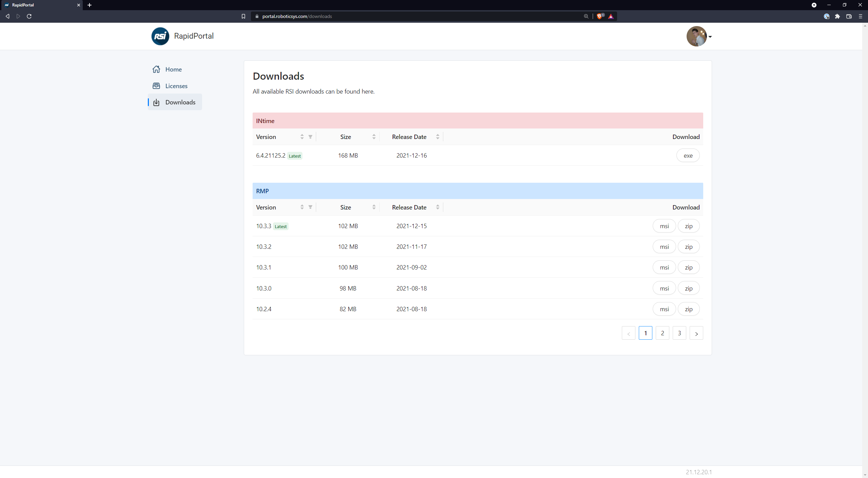Download RMP 10.3.3 msi

pyautogui.click(x=664, y=226)
